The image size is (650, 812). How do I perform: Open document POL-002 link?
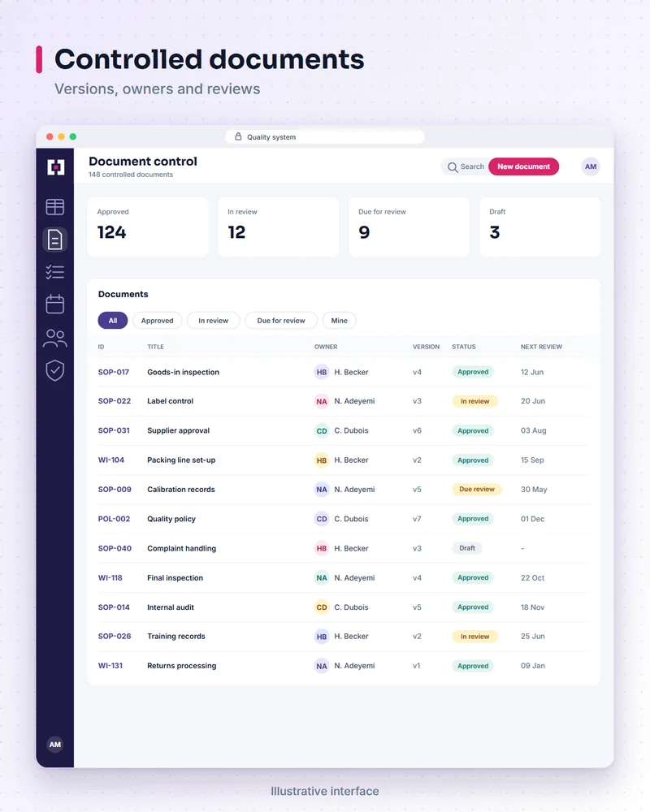pos(114,519)
